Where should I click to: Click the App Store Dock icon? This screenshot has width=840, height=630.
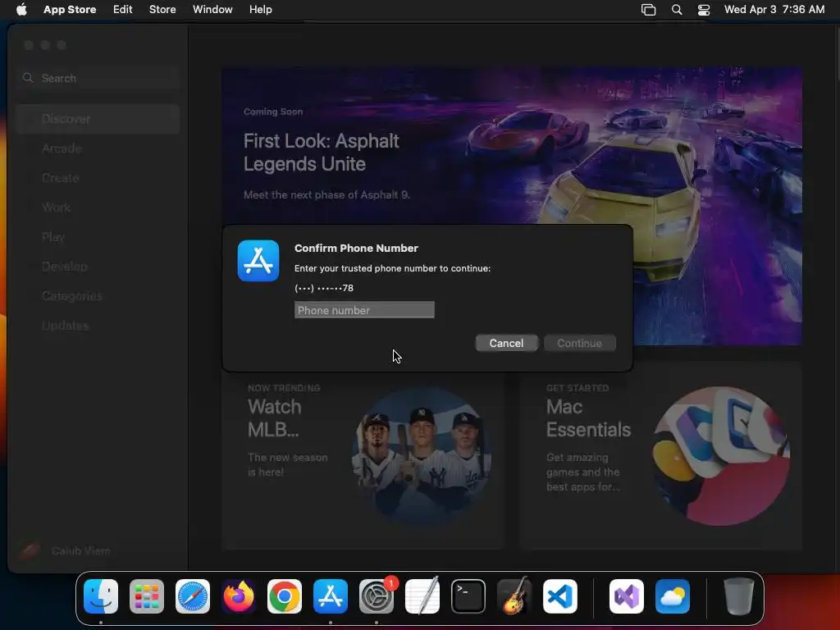331,596
